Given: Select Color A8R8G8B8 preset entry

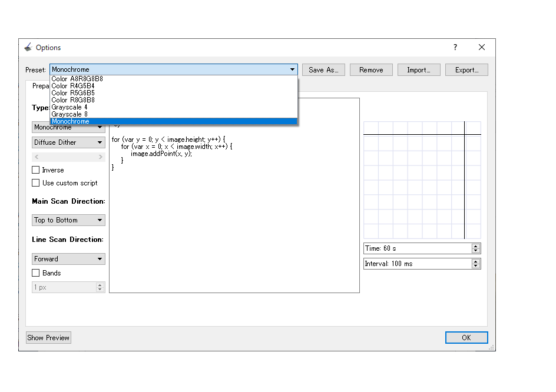Looking at the screenshot, I should click(x=77, y=79).
